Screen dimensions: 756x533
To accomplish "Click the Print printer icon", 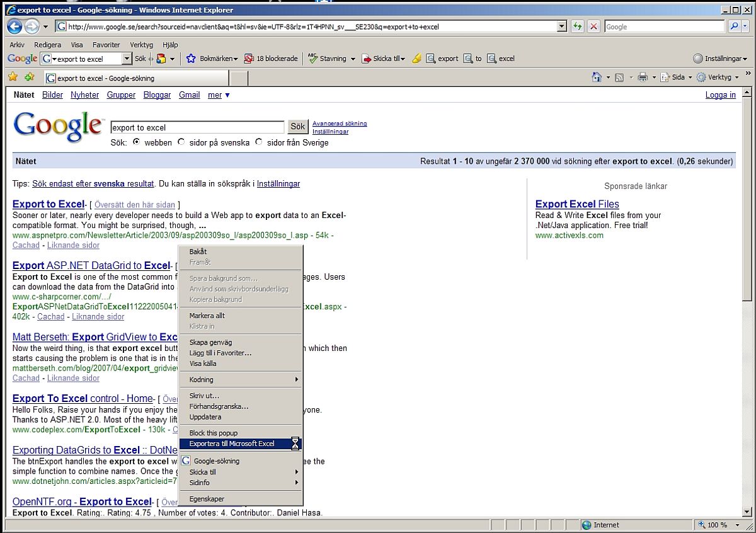I will [643, 77].
